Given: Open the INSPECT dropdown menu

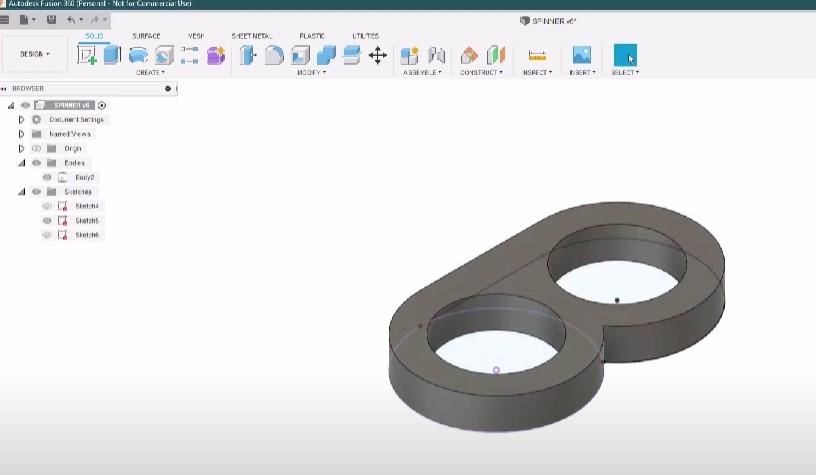Looking at the screenshot, I should coord(537,72).
